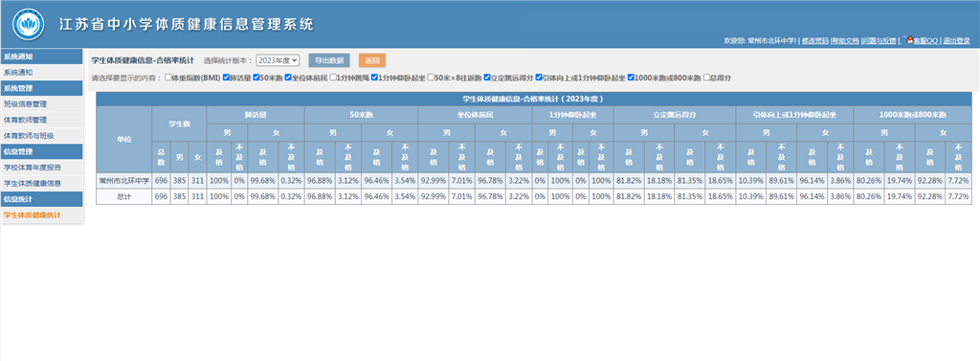Image resolution: width=980 pixels, height=361 pixels.
Task: Open the 帮助文档 link
Action: click(x=845, y=40)
